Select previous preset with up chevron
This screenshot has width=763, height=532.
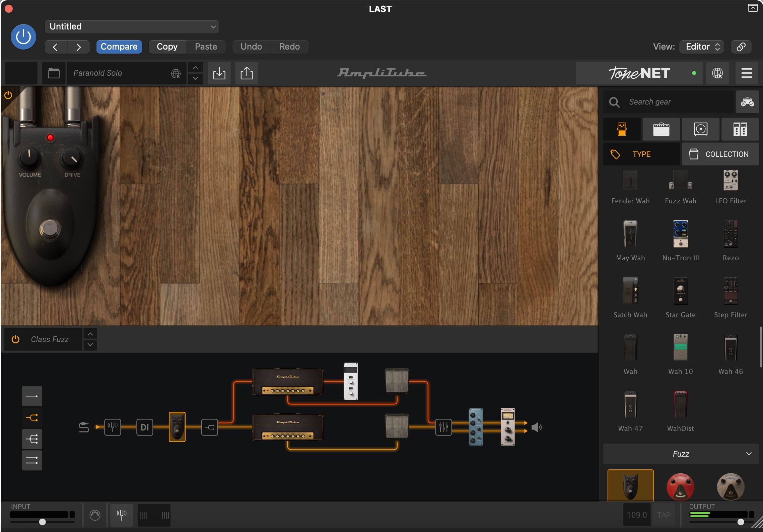tap(196, 68)
